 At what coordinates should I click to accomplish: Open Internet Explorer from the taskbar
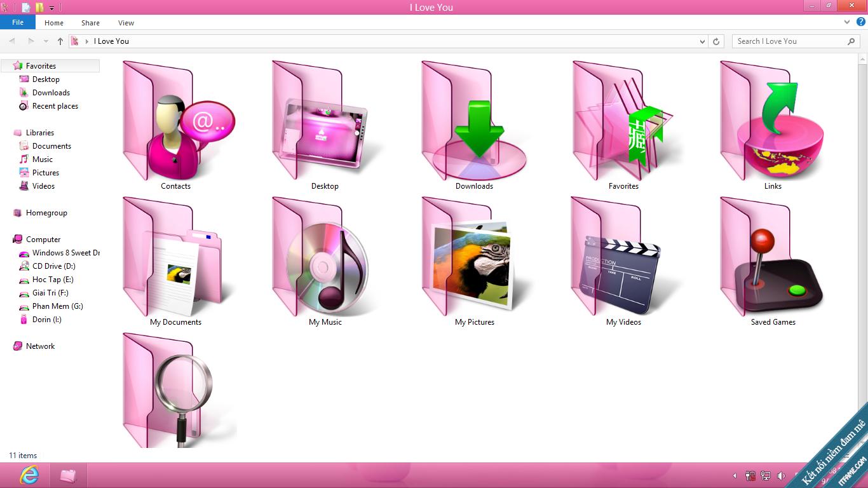29,475
